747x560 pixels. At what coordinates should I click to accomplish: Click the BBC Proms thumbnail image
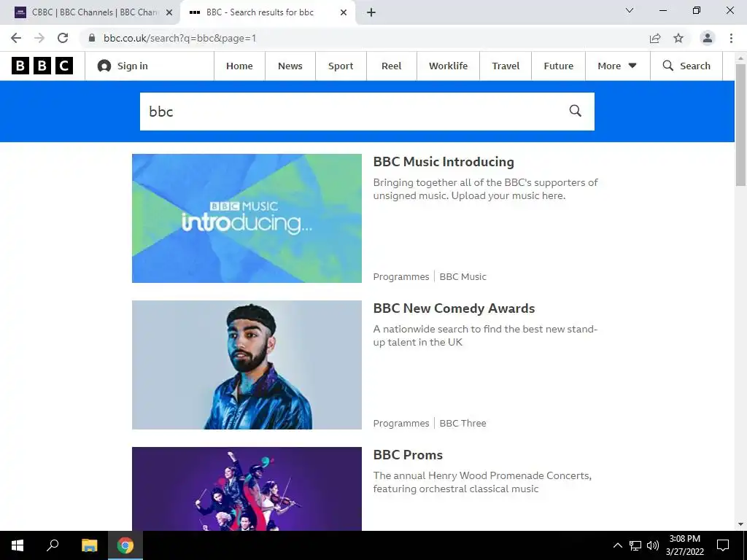click(247, 489)
